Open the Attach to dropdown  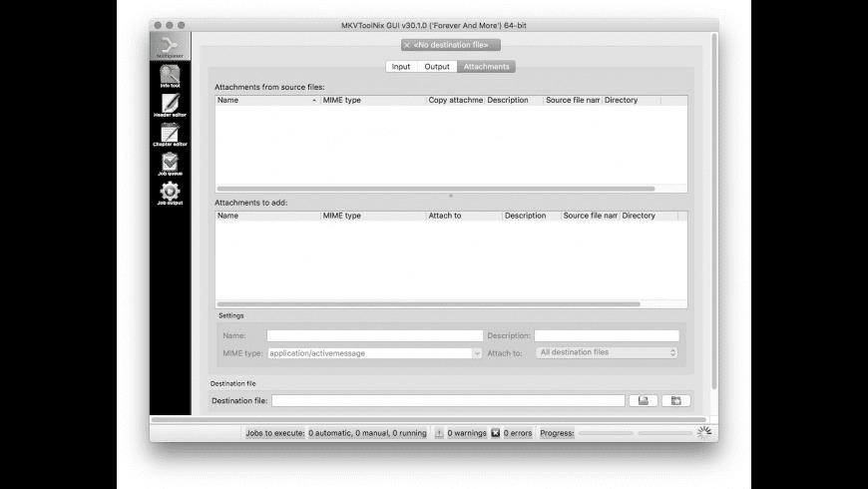(x=607, y=352)
